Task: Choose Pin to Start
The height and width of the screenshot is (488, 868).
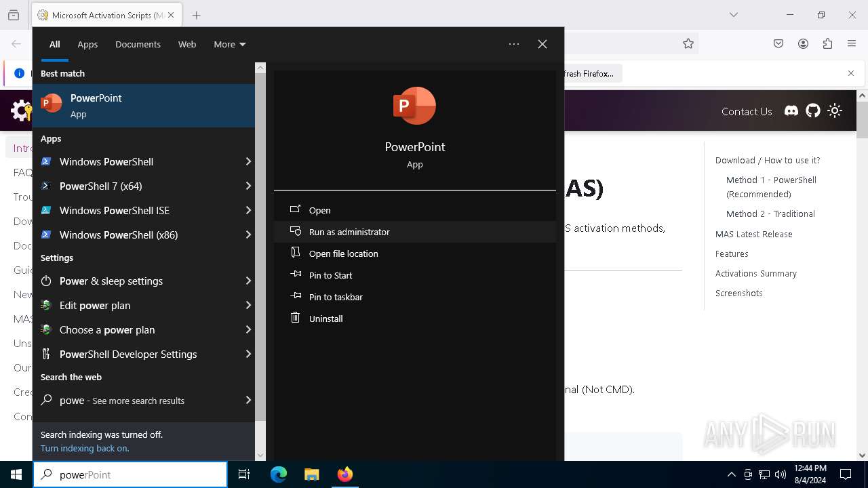Action: (x=414, y=275)
